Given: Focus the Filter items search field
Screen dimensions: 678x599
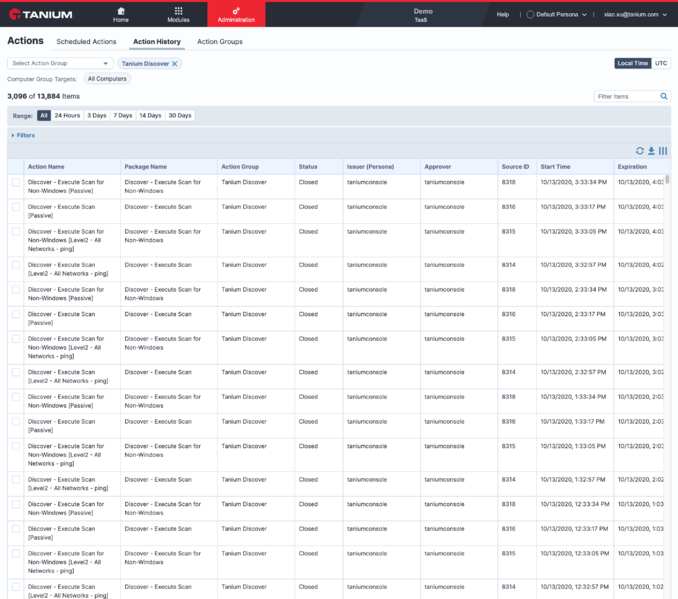Looking at the screenshot, I should [627, 96].
